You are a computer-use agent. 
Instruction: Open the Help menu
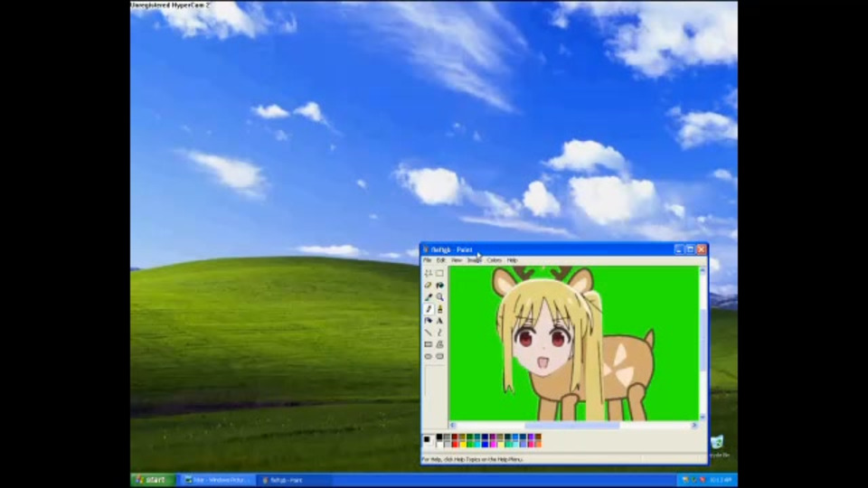click(512, 260)
